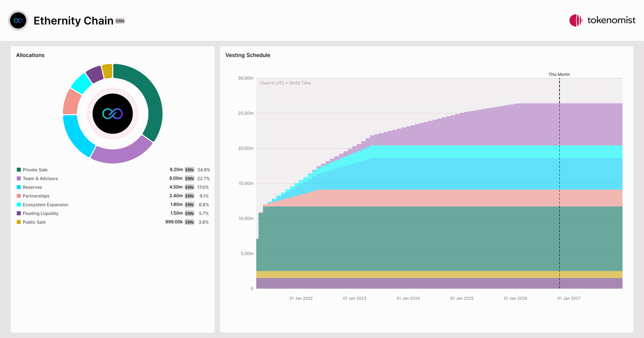Viewport: 644px width, 338px height.
Task: Click the 9.1% percentage value
Action: 204,196
